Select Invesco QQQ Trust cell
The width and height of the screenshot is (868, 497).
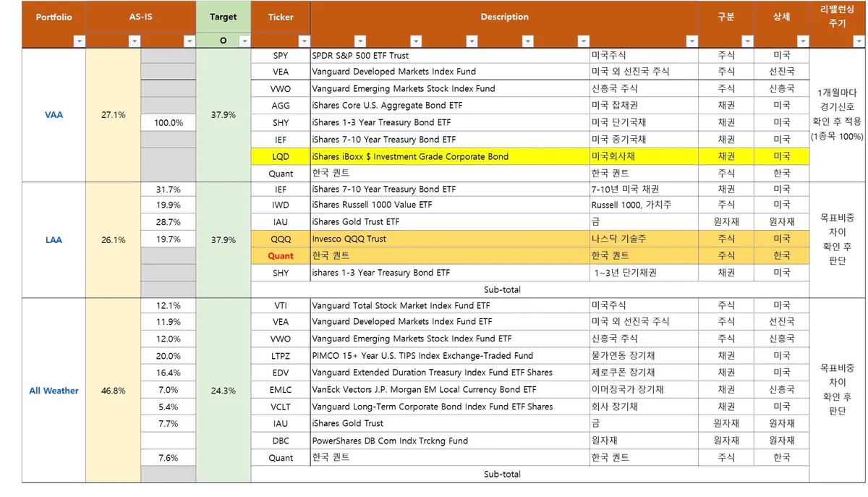click(450, 239)
